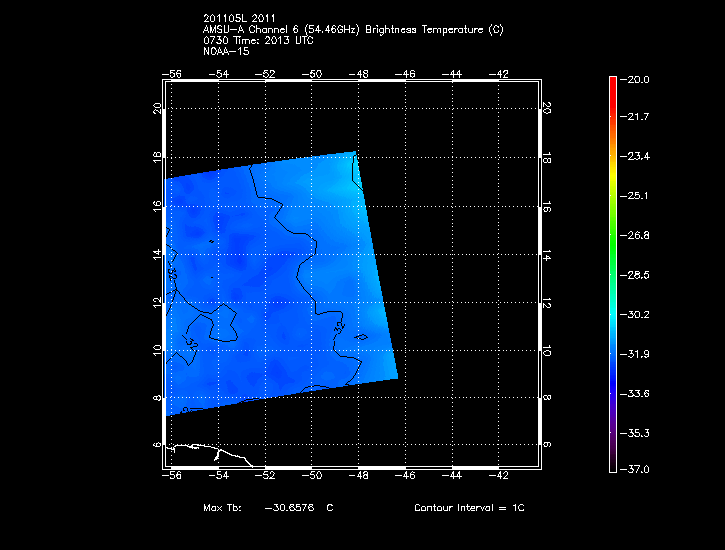Click the -30.2 colorbar label
Viewport: 725px width, 550px height.
pyautogui.click(x=635, y=314)
